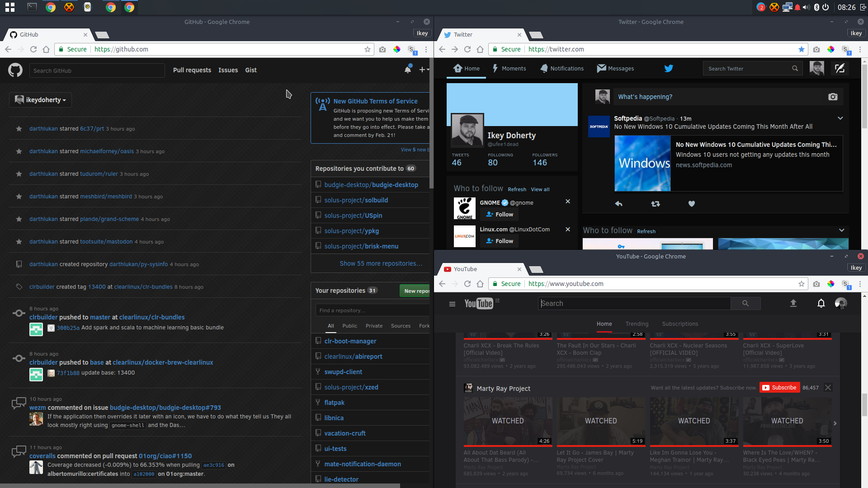This screenshot has width=868, height=488.
Task: Click colorful extension icon in GitHub window
Action: pos(396,49)
